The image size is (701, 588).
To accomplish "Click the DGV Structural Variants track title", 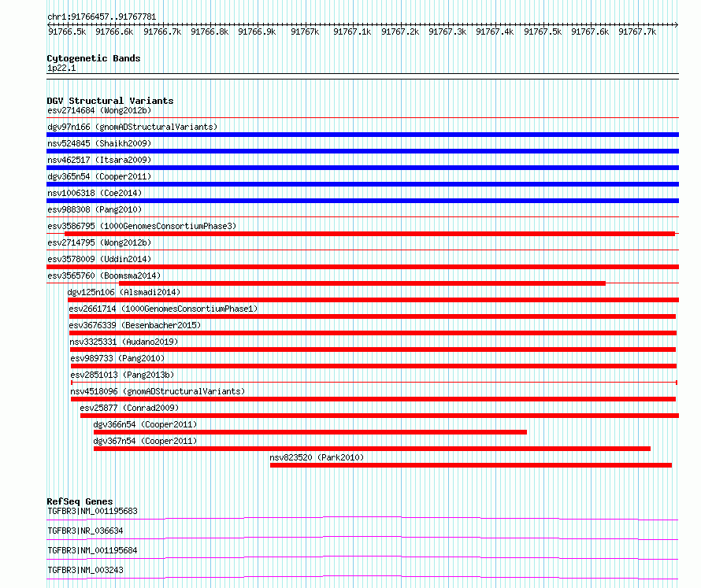I will pos(110,101).
